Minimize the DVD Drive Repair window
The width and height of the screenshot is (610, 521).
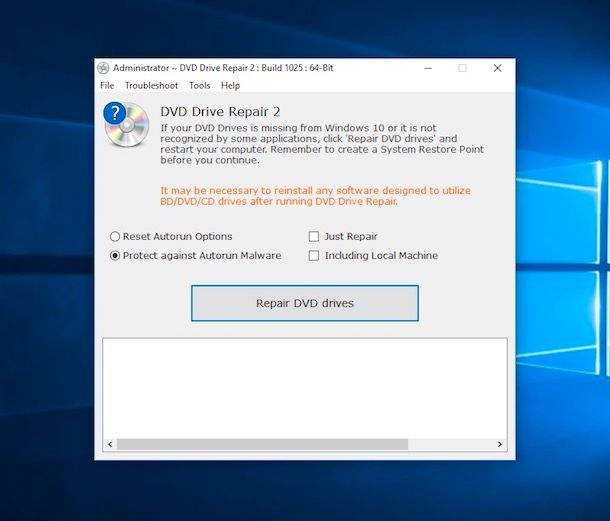[x=428, y=68]
